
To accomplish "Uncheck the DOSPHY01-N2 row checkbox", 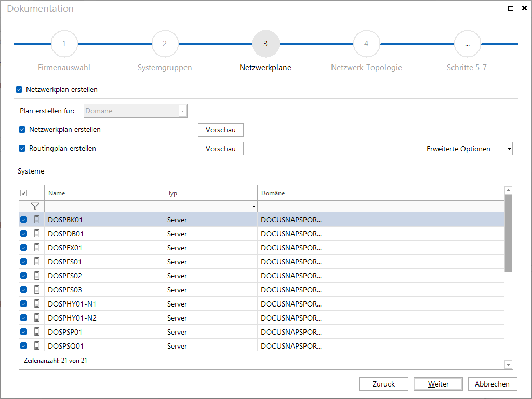I will pyautogui.click(x=24, y=317).
